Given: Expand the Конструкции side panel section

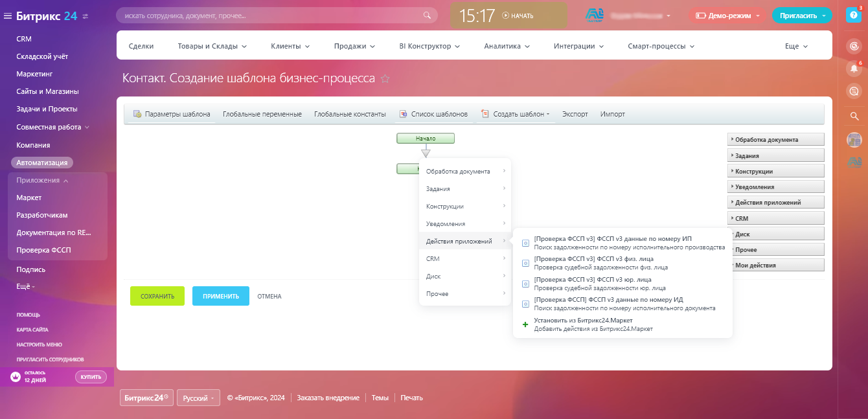Looking at the screenshot, I should coord(776,171).
